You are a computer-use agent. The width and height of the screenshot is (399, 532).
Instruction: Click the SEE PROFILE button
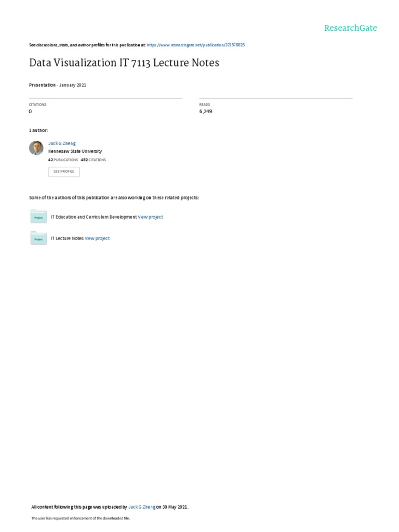point(64,171)
